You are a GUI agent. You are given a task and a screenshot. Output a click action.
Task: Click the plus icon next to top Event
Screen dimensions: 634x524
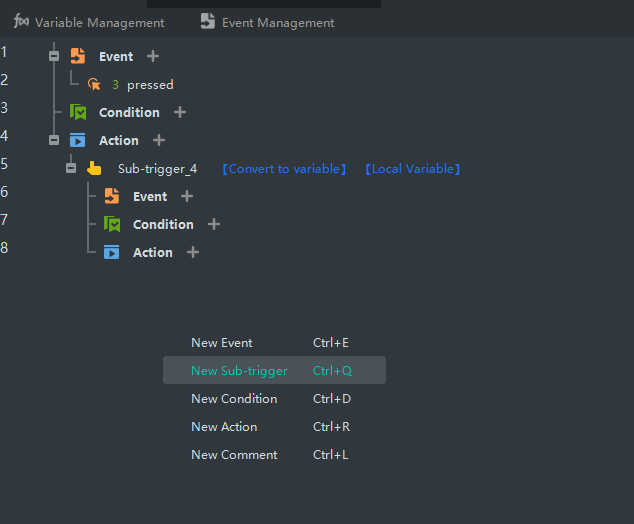click(153, 57)
